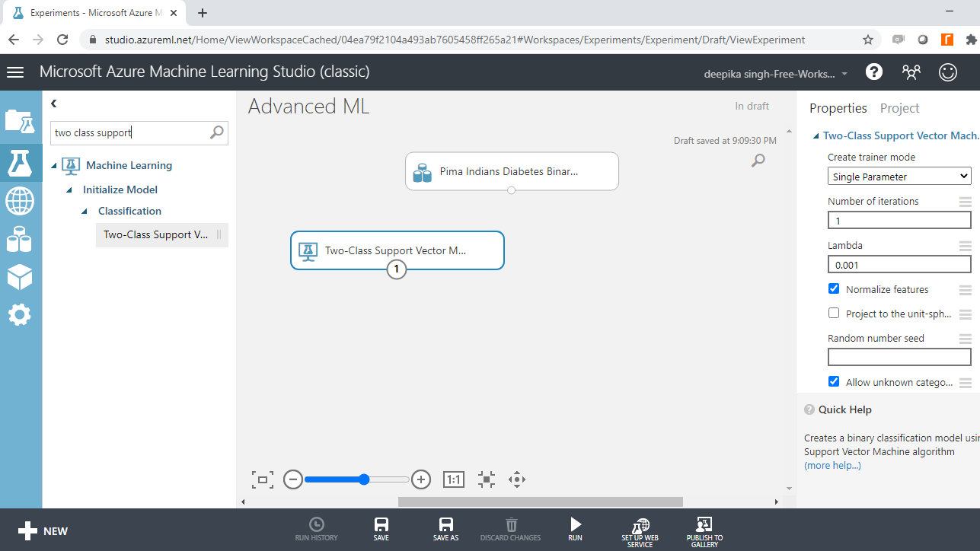Click the (more help...) link
Image resolution: width=980 pixels, height=551 pixels.
[832, 465]
